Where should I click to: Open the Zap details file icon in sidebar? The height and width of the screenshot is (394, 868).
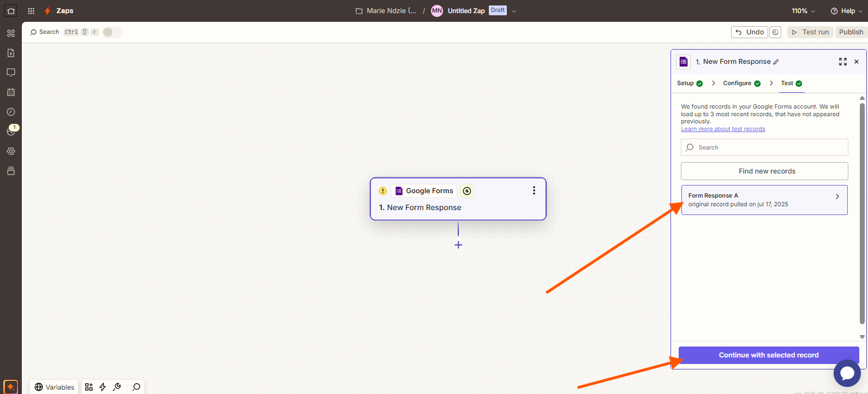[11, 53]
